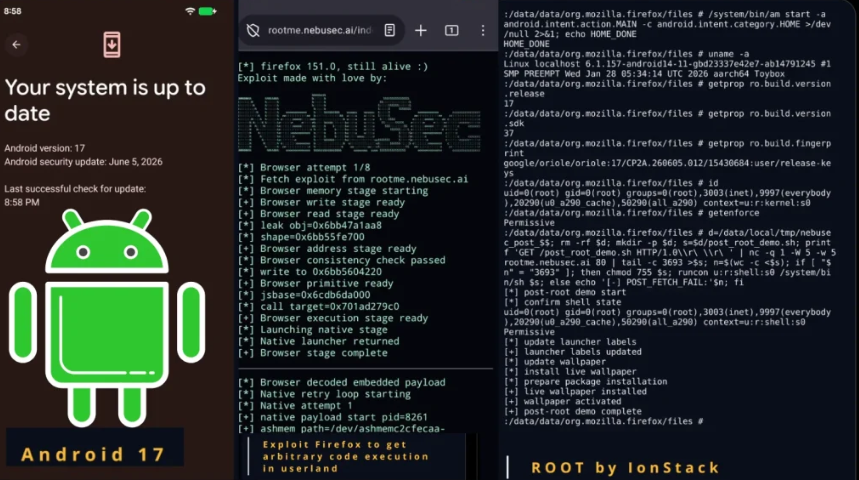Click 'Launching native stage' line

[x=312, y=330]
